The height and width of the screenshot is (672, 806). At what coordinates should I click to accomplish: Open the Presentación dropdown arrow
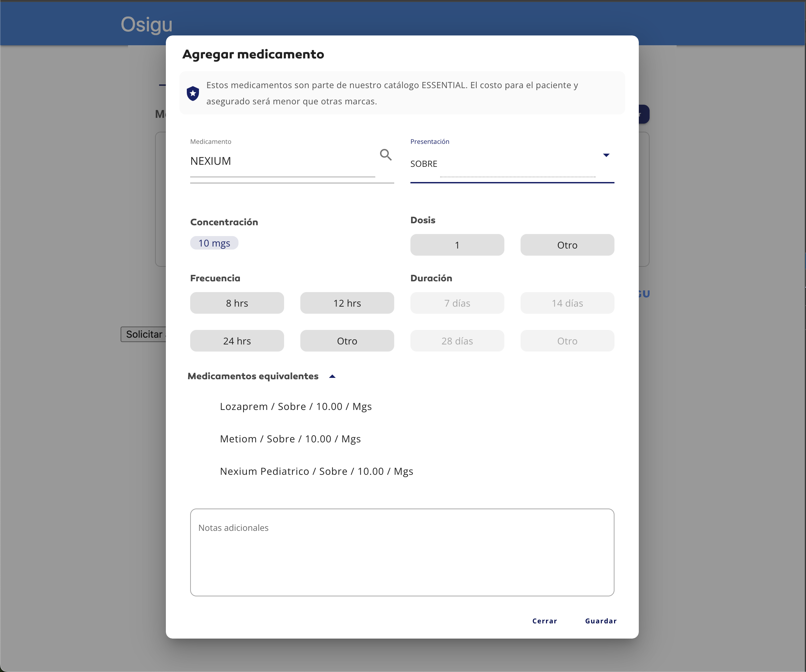606,155
